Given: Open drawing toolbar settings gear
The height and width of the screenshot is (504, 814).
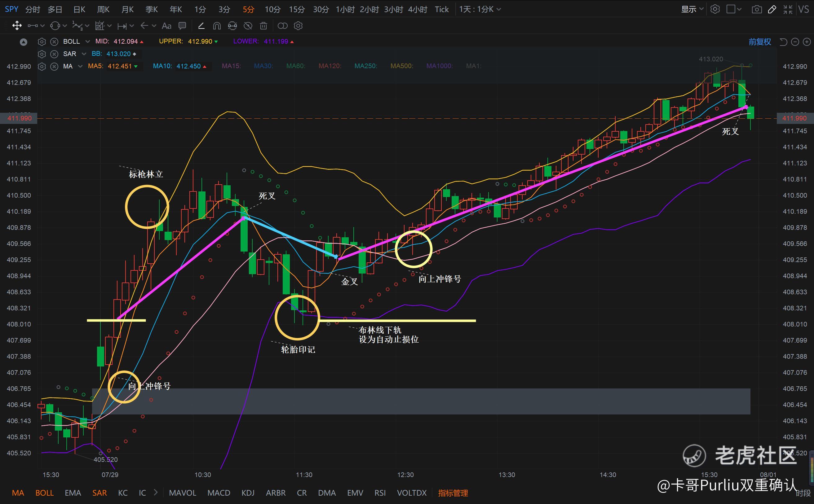Looking at the screenshot, I should (298, 26).
